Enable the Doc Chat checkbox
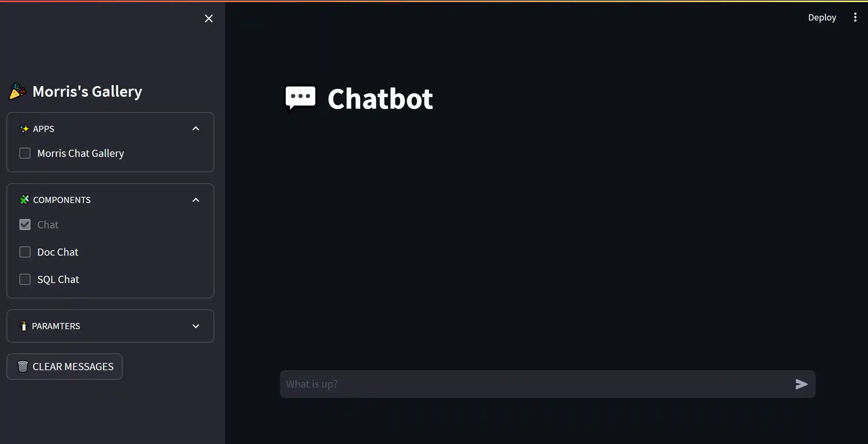Image resolution: width=868 pixels, height=444 pixels. click(x=25, y=252)
